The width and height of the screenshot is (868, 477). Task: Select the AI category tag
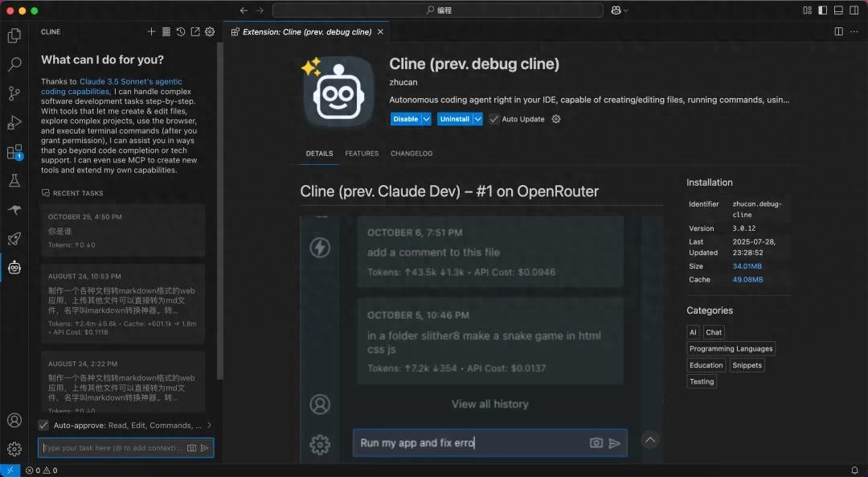pos(693,332)
